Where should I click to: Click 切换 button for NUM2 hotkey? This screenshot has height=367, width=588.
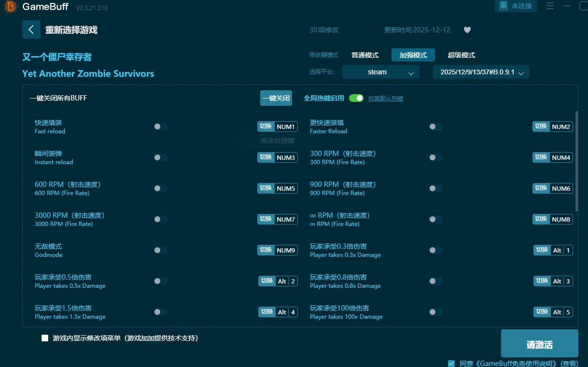click(541, 127)
